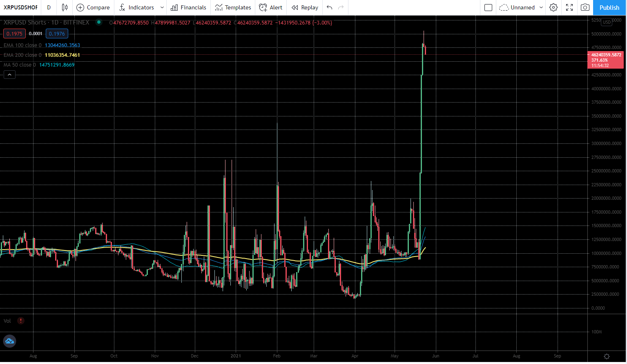Click the Publish button
This screenshot has width=627, height=364.
[x=609, y=7]
